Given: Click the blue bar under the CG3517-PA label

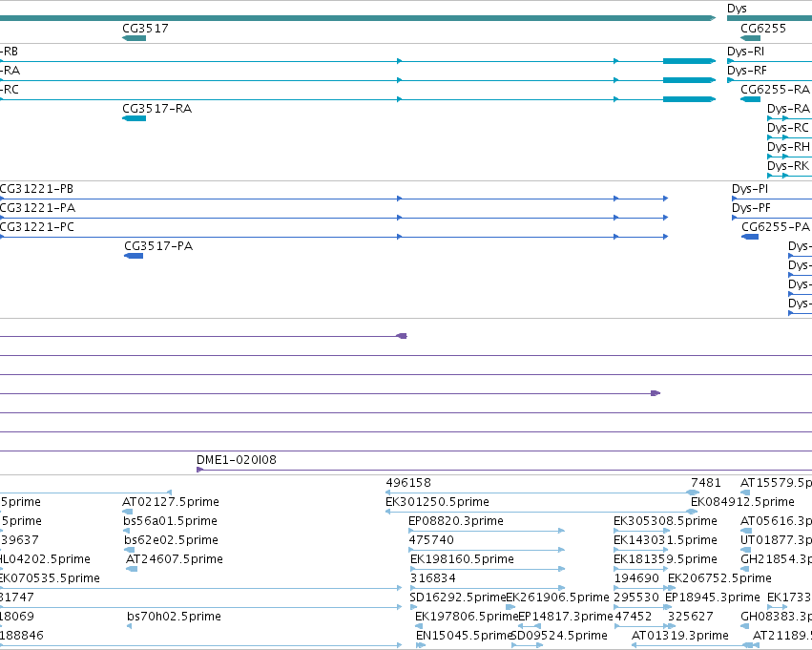Looking at the screenshot, I should 134,256.
